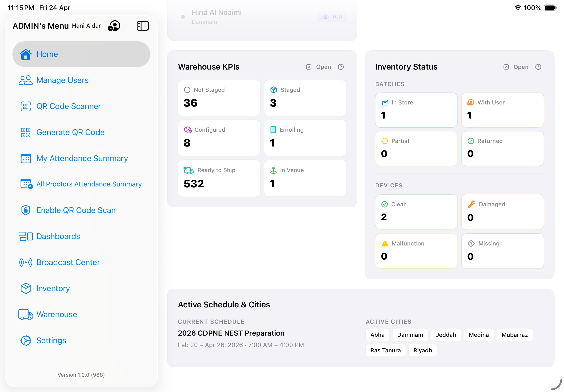Select the Generate QR Code tool
Viewport: 564px width, 392px height.
click(x=70, y=132)
